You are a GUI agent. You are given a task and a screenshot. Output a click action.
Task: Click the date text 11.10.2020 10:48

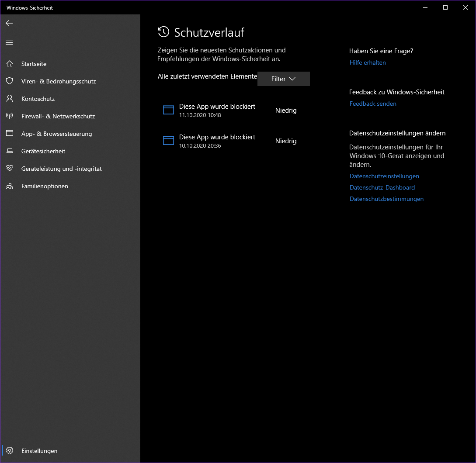tap(200, 115)
